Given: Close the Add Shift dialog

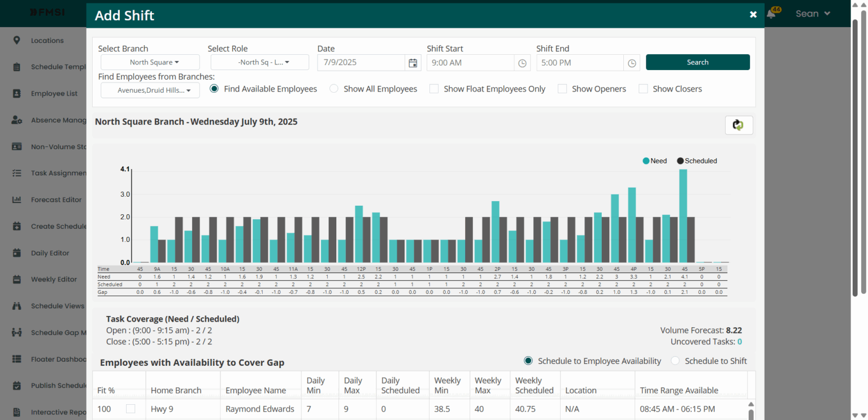Looking at the screenshot, I should tap(753, 15).
